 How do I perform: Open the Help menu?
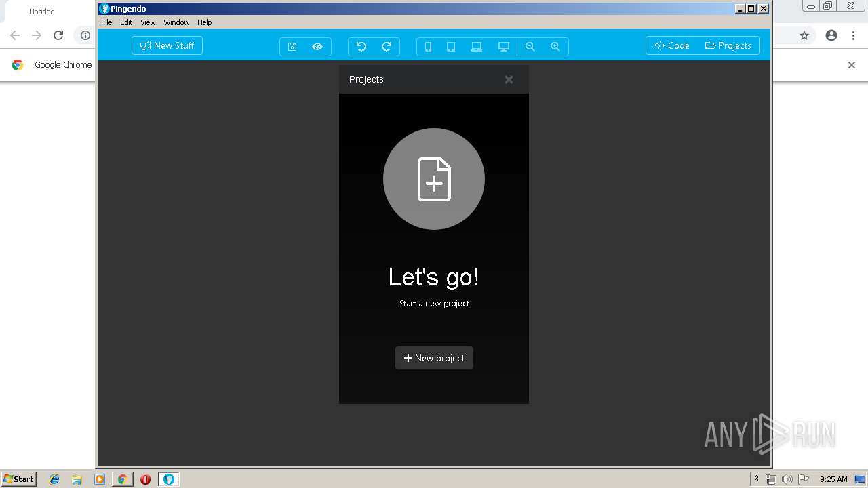click(x=205, y=22)
